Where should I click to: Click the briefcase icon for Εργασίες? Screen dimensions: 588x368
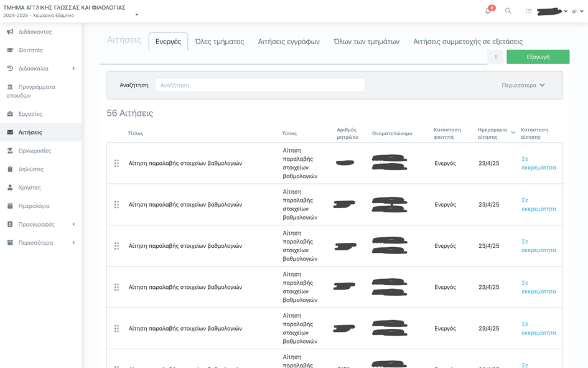pos(10,114)
